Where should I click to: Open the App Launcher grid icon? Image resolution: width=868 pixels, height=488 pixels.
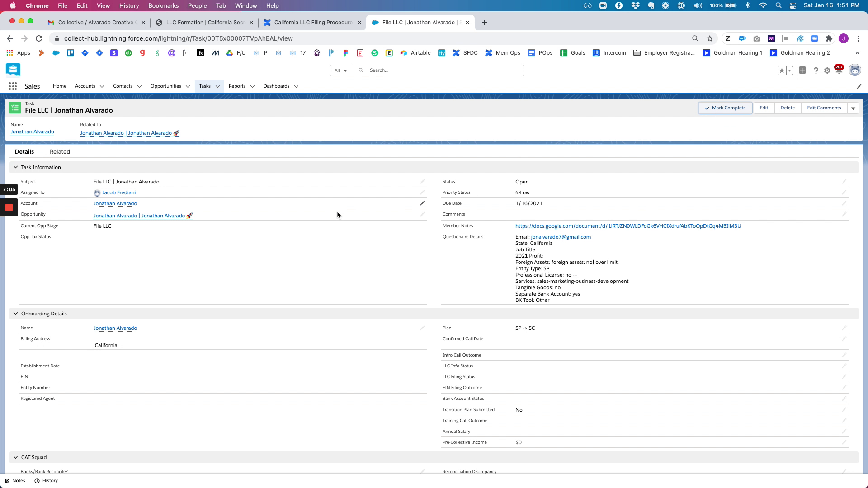13,86
